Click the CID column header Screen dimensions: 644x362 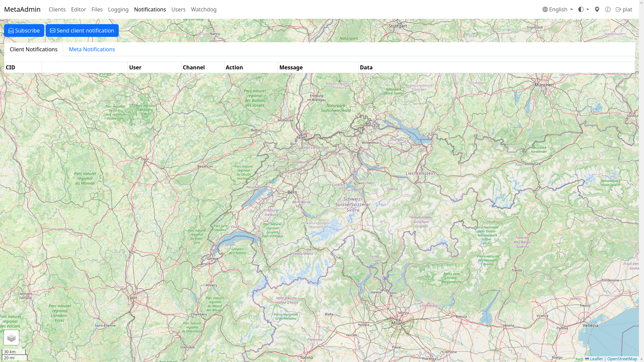tap(10, 67)
